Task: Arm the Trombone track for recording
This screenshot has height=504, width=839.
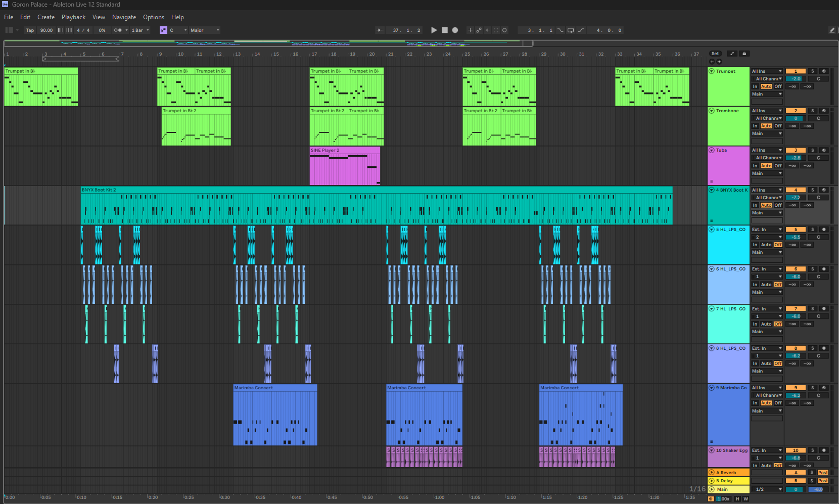Action: (x=823, y=111)
